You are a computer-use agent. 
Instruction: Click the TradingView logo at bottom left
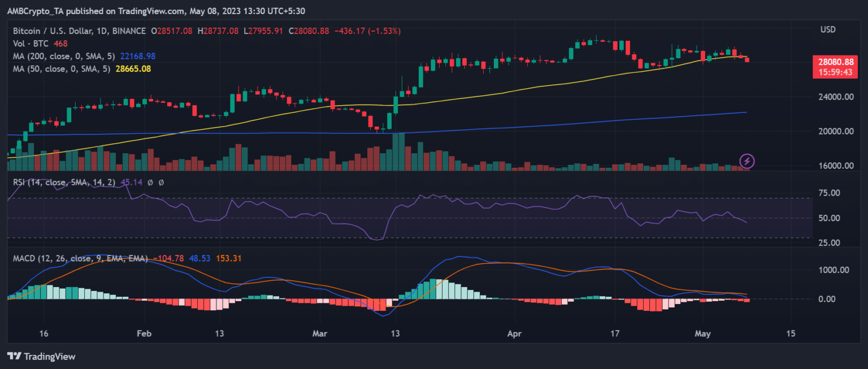(x=41, y=357)
